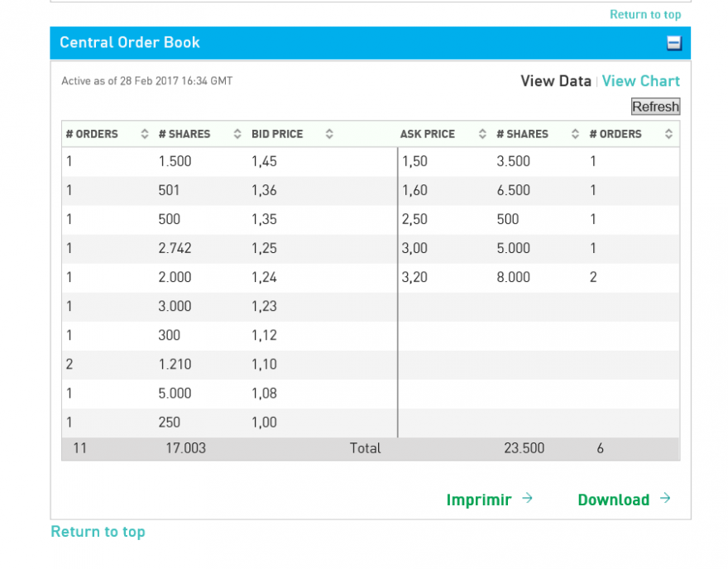The width and height of the screenshot is (728, 569).
Task: Follow the upper Return to top link
Action: click(645, 14)
